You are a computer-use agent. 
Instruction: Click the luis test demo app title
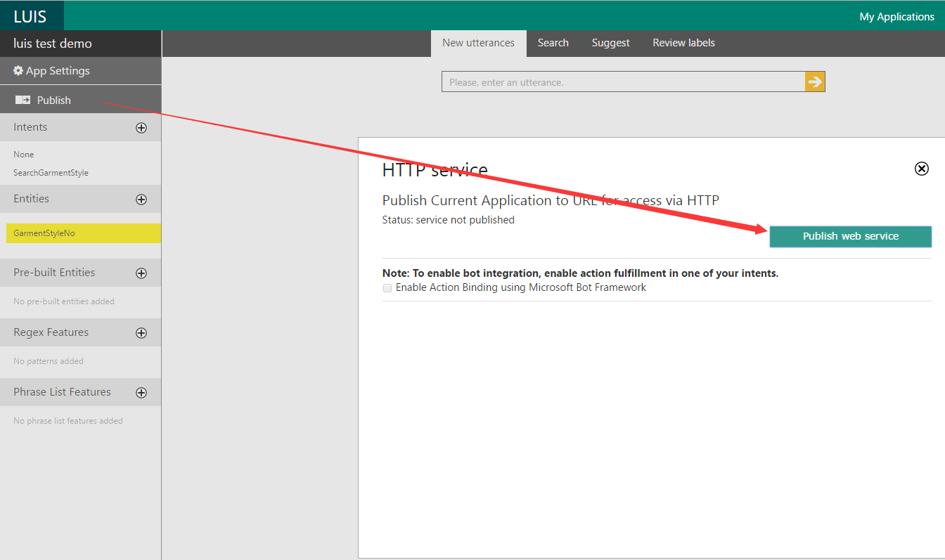click(53, 44)
